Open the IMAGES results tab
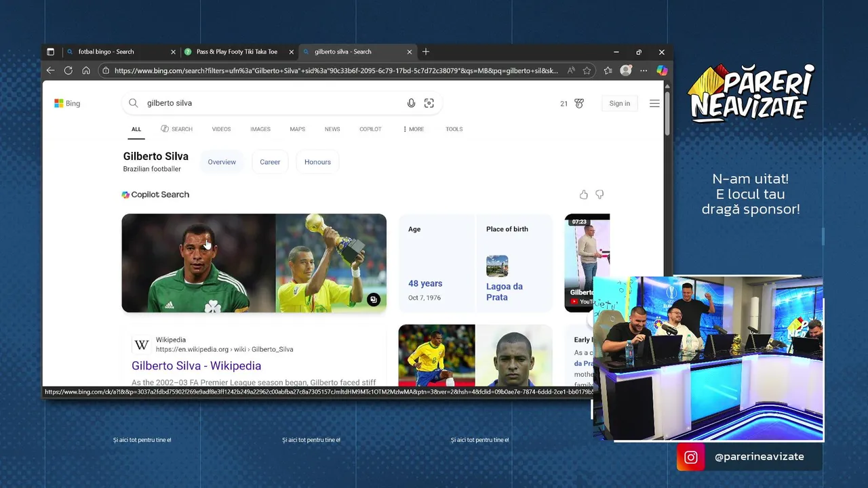Screen dimensions: 868x488 (260, 129)
